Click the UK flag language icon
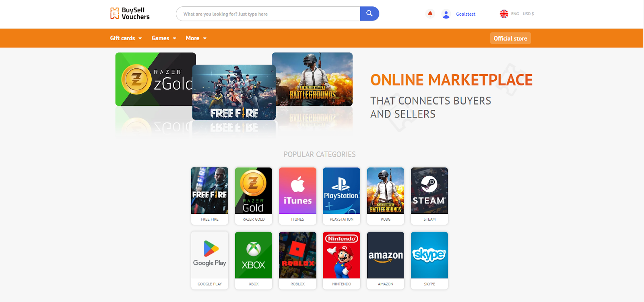 (x=504, y=14)
